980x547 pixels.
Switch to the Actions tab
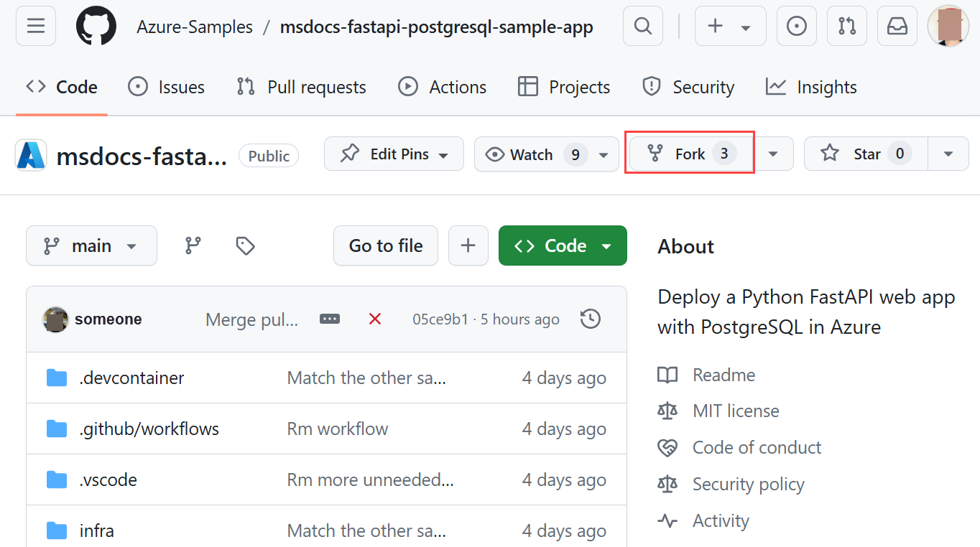pos(443,87)
